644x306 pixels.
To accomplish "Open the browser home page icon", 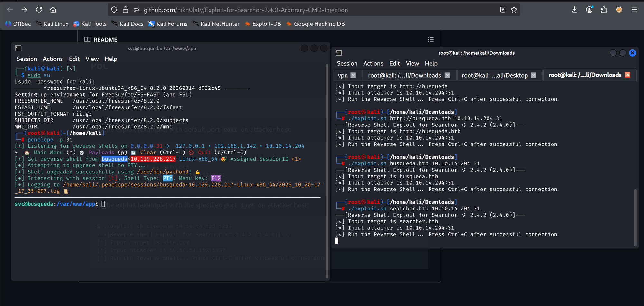I will pyautogui.click(x=53, y=10).
